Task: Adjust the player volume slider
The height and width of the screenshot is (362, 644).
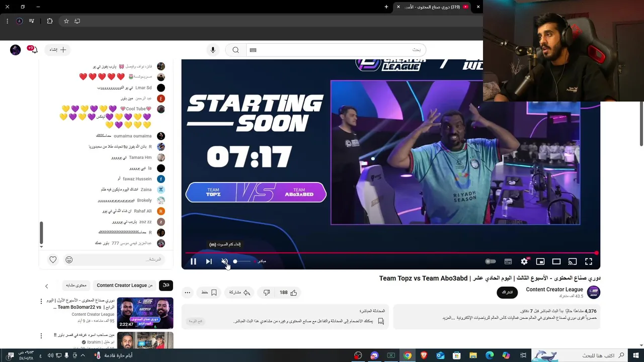Action: [242, 261]
